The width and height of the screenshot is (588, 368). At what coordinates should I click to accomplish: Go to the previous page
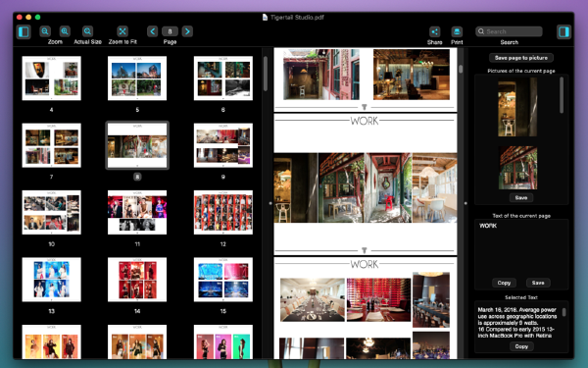click(x=152, y=31)
